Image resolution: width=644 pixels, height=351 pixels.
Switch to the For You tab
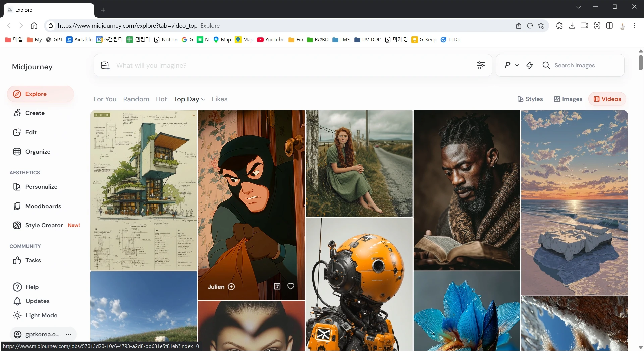pos(105,99)
